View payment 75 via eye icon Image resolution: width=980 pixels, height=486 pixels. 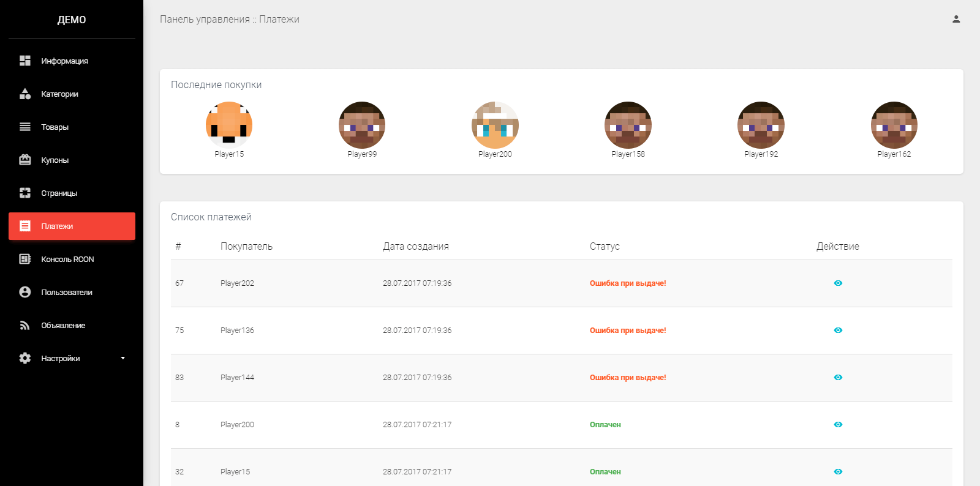click(838, 330)
